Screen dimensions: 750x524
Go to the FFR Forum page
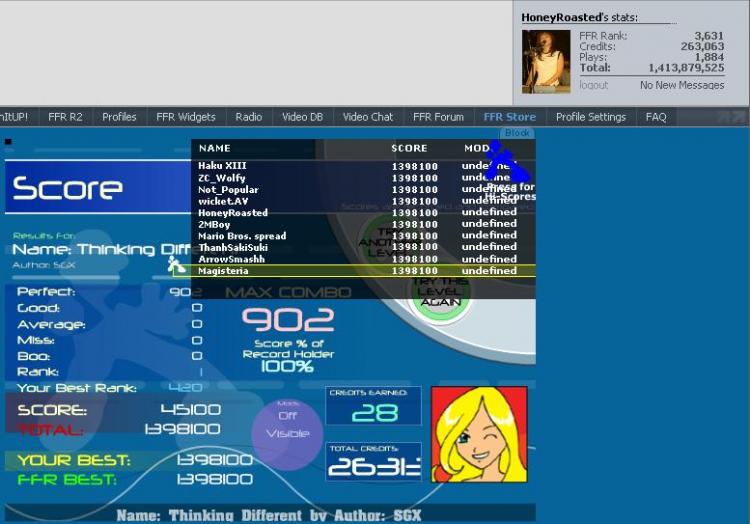pyautogui.click(x=438, y=117)
